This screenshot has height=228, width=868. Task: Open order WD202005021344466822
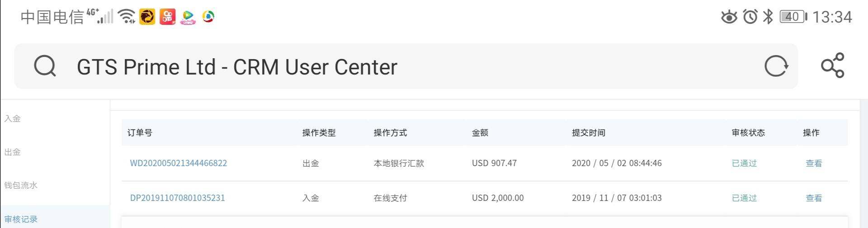[x=179, y=163]
